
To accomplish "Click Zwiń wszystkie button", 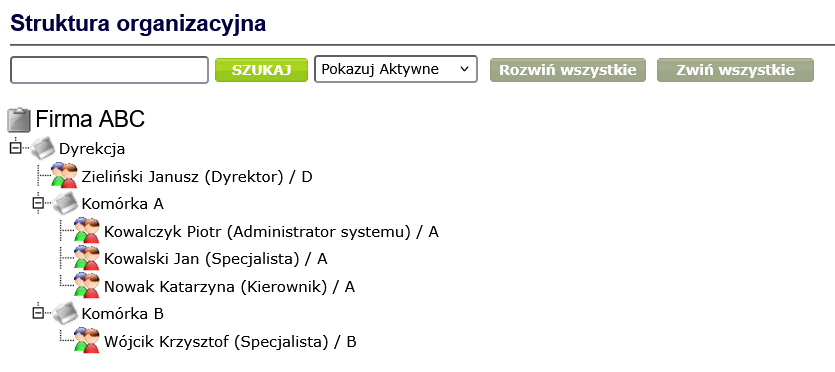I will pyautogui.click(x=735, y=70).
